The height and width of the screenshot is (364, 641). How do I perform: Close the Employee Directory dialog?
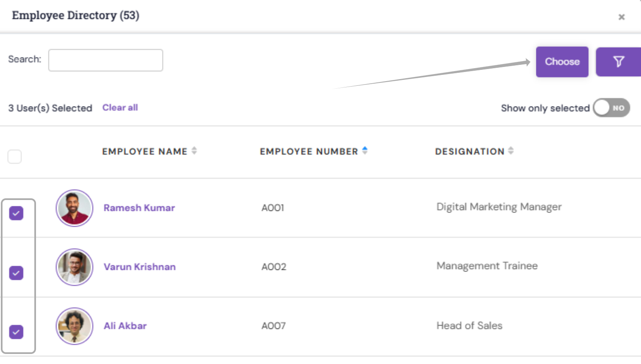click(x=621, y=17)
